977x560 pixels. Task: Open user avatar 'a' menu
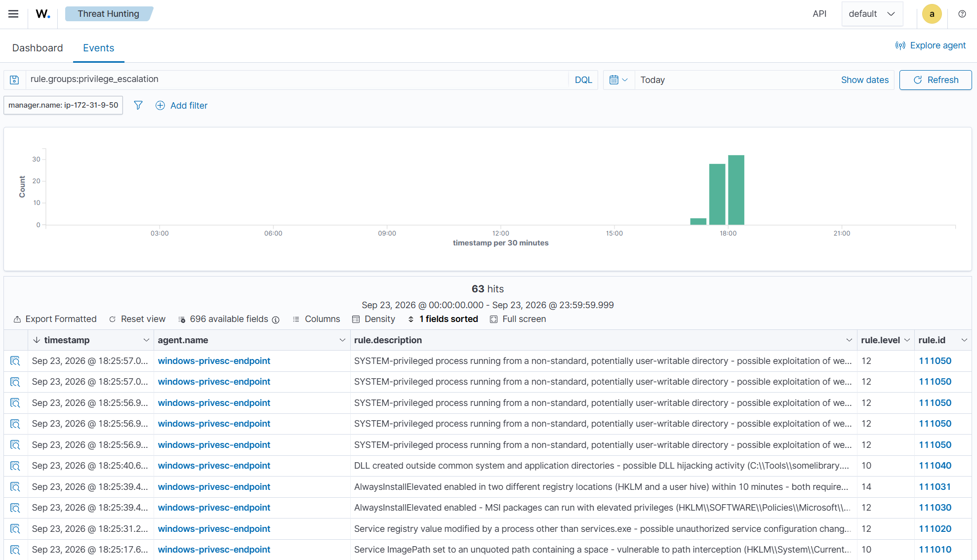click(x=932, y=14)
